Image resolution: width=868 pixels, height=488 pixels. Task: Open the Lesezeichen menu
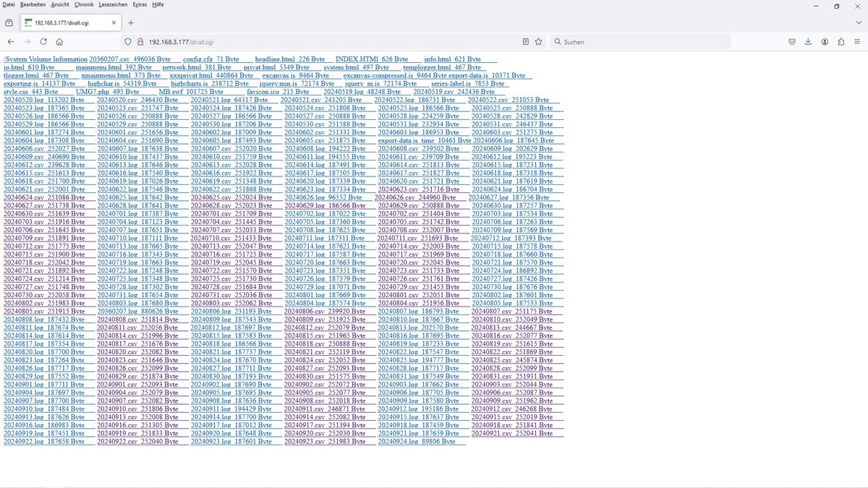[113, 4]
